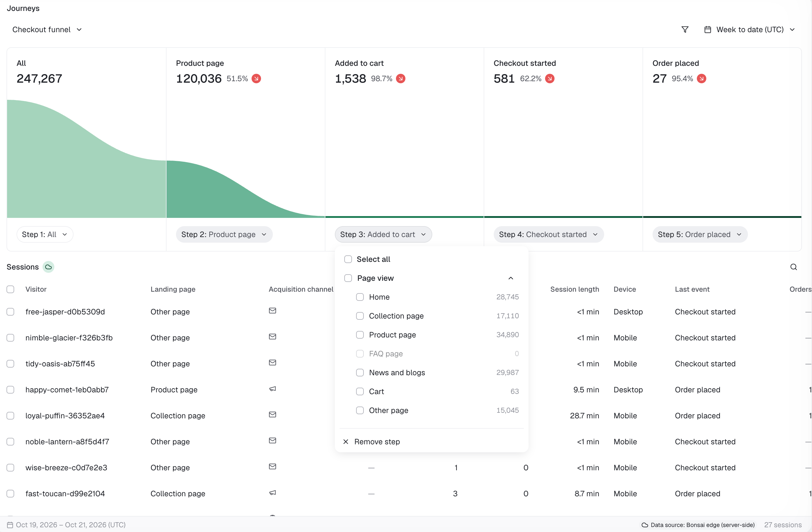812x532 pixels.
Task: Click the drop-off arrow icon next to 51.5%
Action: click(256, 79)
